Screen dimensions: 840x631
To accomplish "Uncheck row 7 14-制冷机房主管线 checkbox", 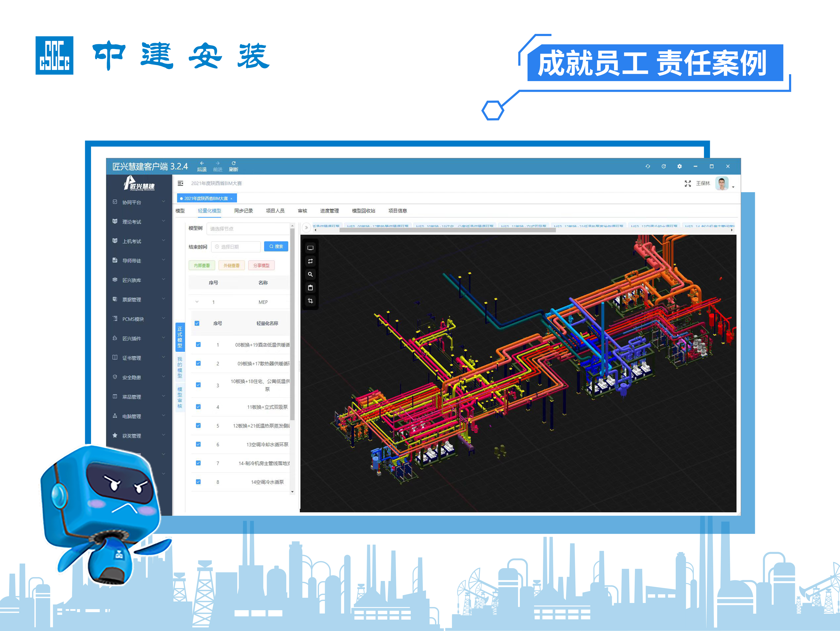I will (198, 463).
